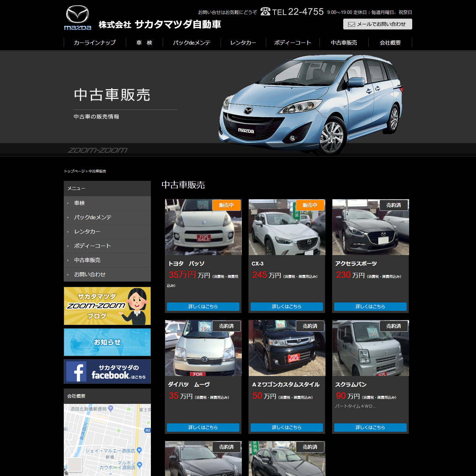The width and height of the screenshot is (476, 476).
Task: Select ボディーコート in sidebar menu
Action: (x=107, y=246)
